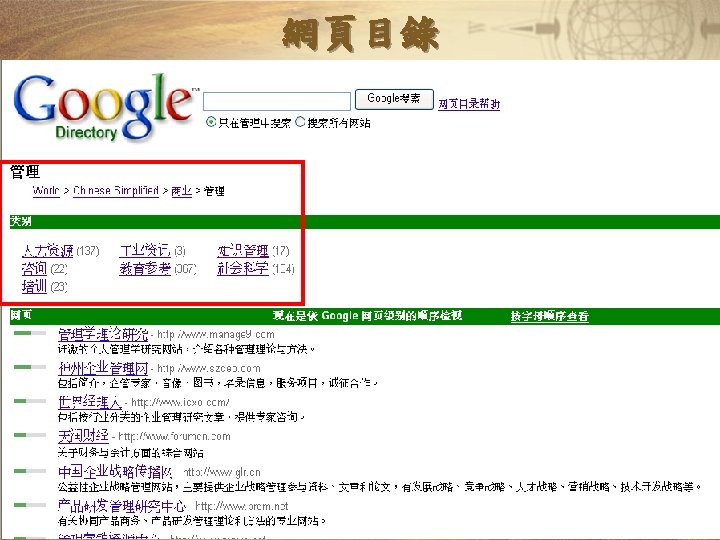The image size is (720, 540).
Task: Open the 商业 breadcrumb link
Action: tap(181, 191)
